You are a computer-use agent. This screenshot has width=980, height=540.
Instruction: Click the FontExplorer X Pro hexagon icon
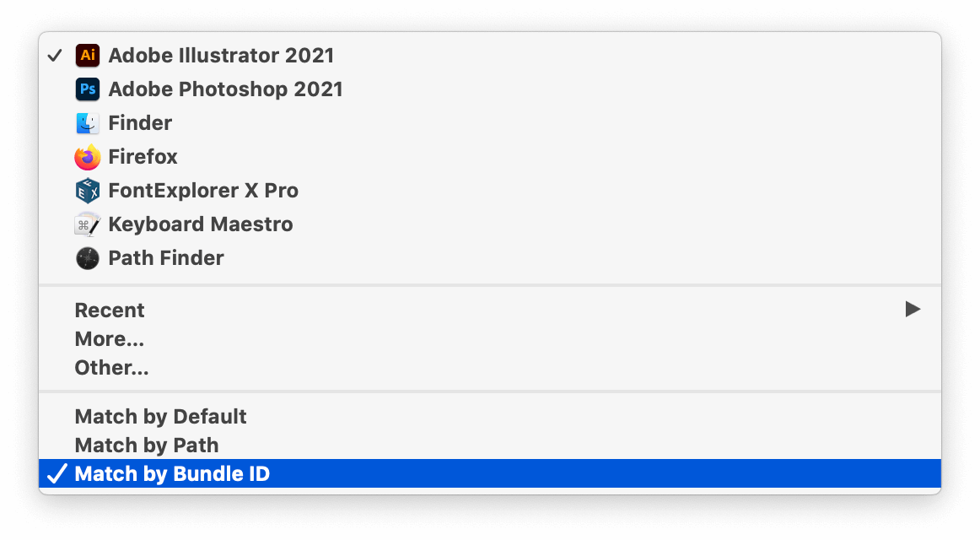(88, 191)
